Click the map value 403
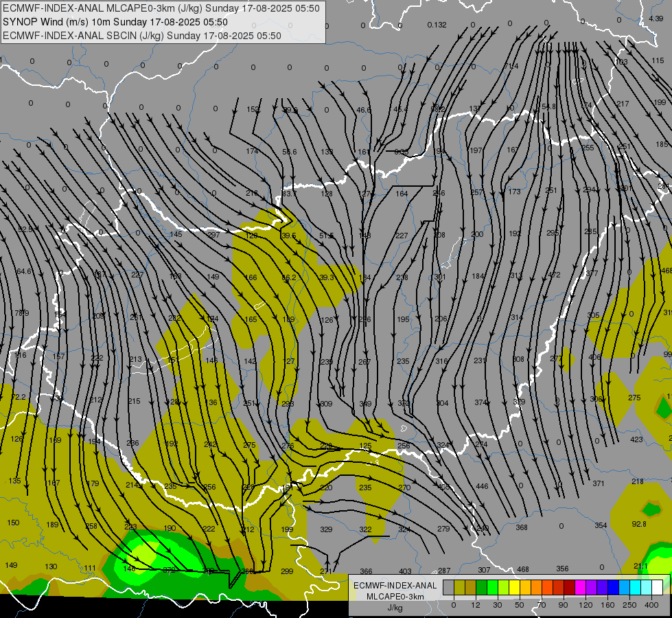The width and height of the screenshot is (672, 618). (x=405, y=571)
